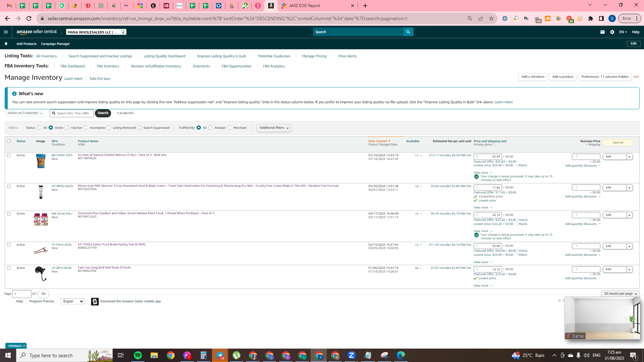Open the settings gear icon
The image size is (644, 362).
coord(612,32)
